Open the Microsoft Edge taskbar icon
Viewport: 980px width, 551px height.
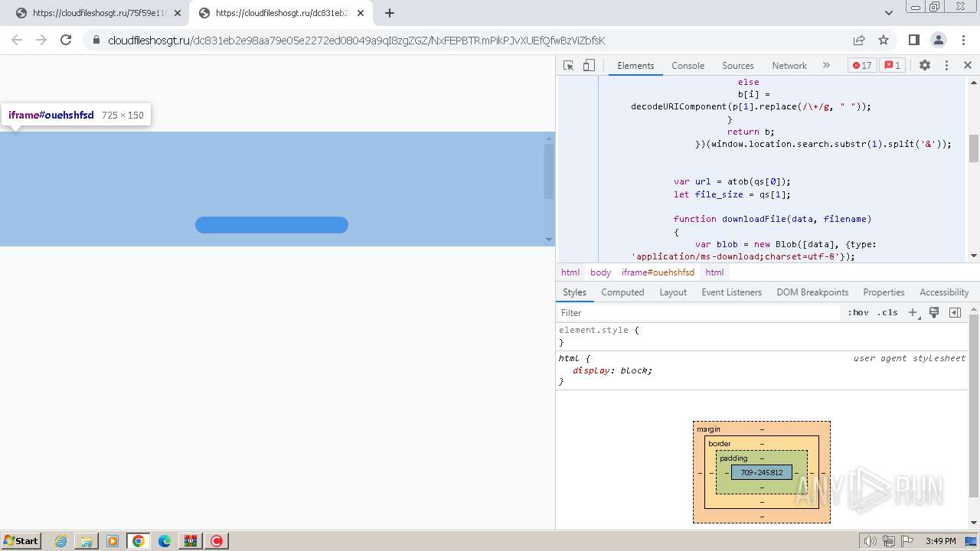click(165, 541)
